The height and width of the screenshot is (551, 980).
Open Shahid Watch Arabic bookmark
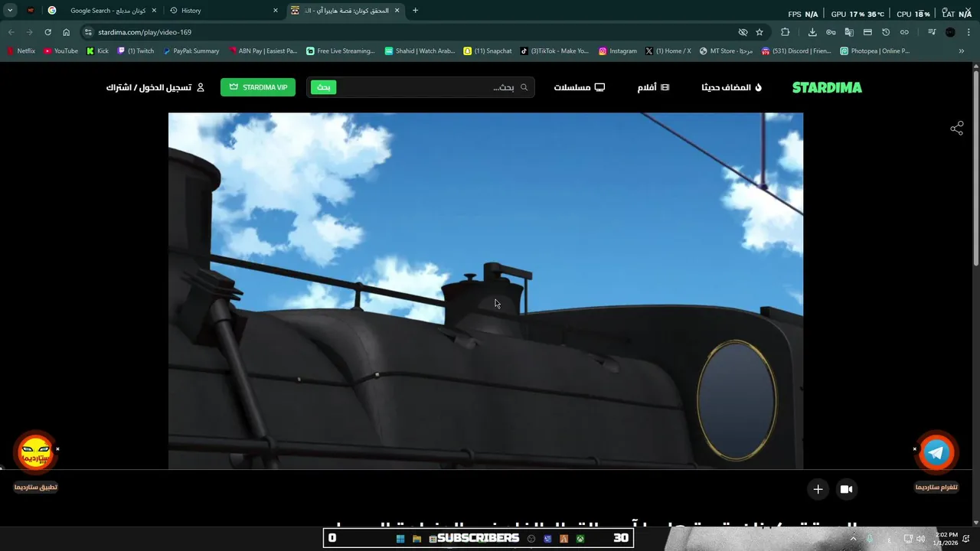tap(420, 51)
